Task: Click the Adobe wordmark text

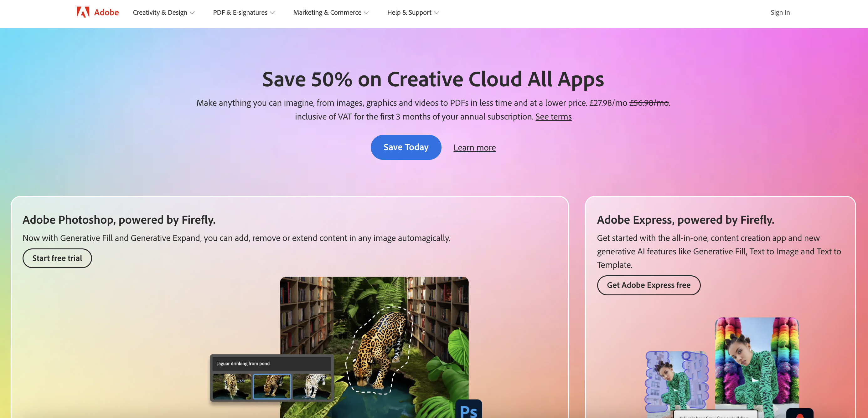Action: coord(106,13)
